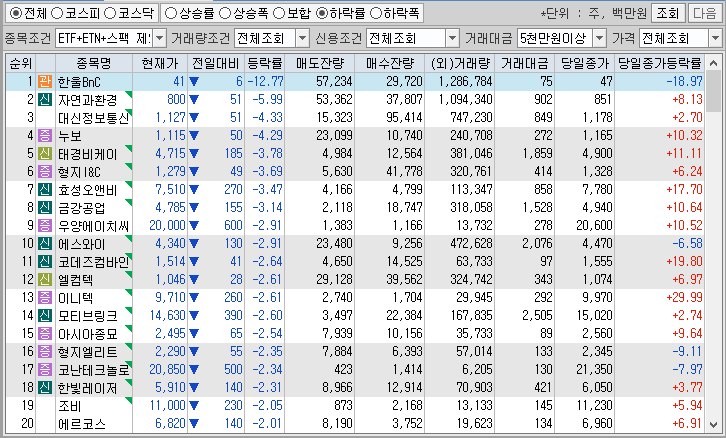This screenshot has width=726, height=438.
Task: Select the stock 한울BnC
Action: 79,82
